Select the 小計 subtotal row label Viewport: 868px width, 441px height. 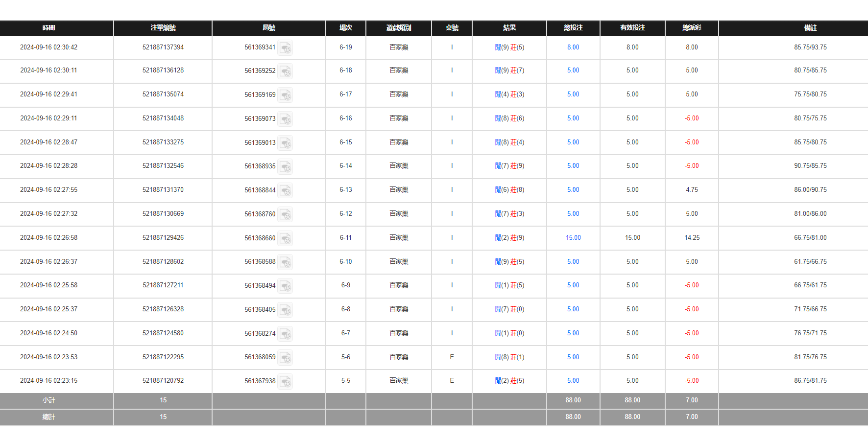click(x=49, y=400)
